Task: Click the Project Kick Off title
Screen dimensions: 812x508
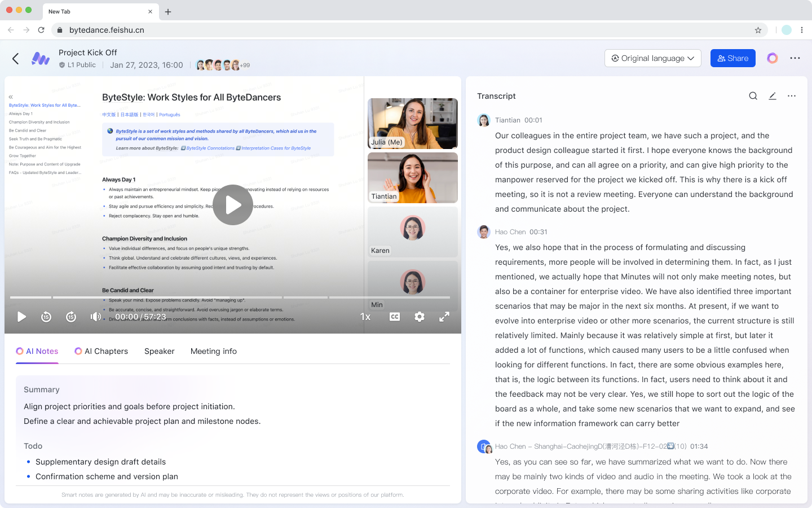Action: [x=88, y=52]
